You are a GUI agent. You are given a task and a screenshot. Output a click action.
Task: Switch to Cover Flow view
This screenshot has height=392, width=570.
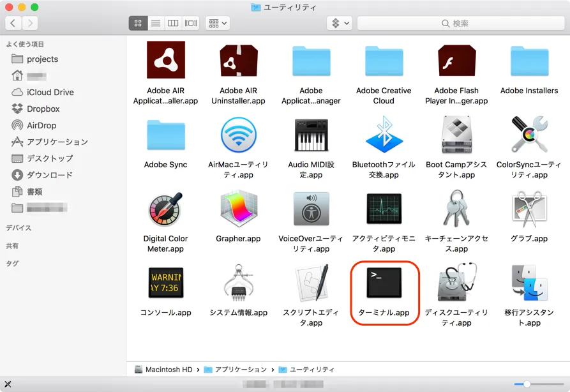[190, 23]
